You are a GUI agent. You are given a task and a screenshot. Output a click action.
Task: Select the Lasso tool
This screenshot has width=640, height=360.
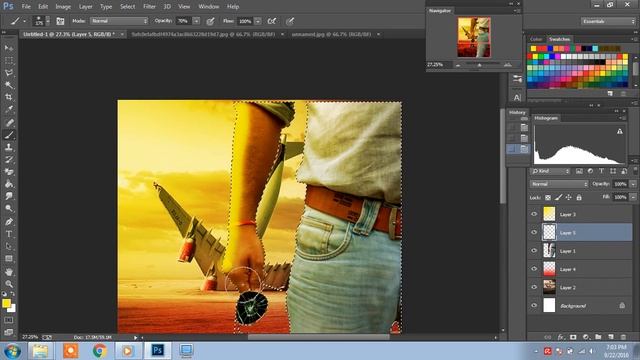pyautogui.click(x=9, y=73)
